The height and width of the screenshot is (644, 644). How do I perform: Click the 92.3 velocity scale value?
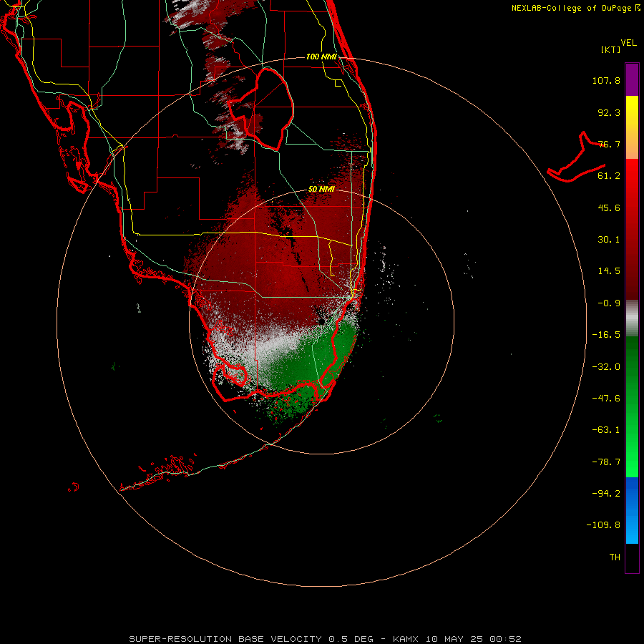point(609,112)
